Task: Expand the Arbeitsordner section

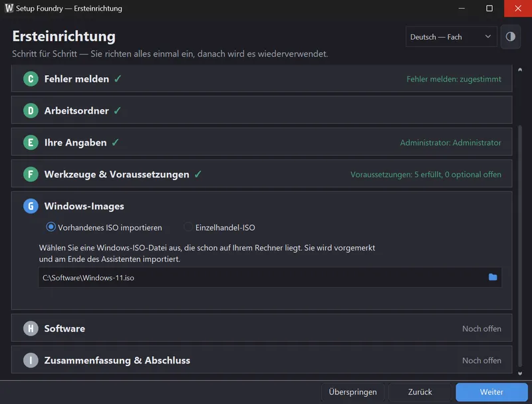Action: (261, 110)
